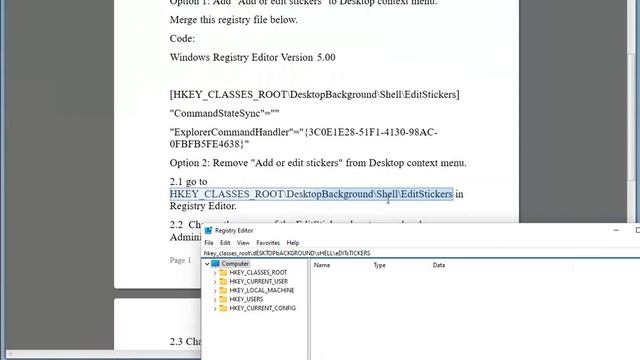
Task: Click the HKEY_CLASSES_ROOT folder icon
Action: 223,272
